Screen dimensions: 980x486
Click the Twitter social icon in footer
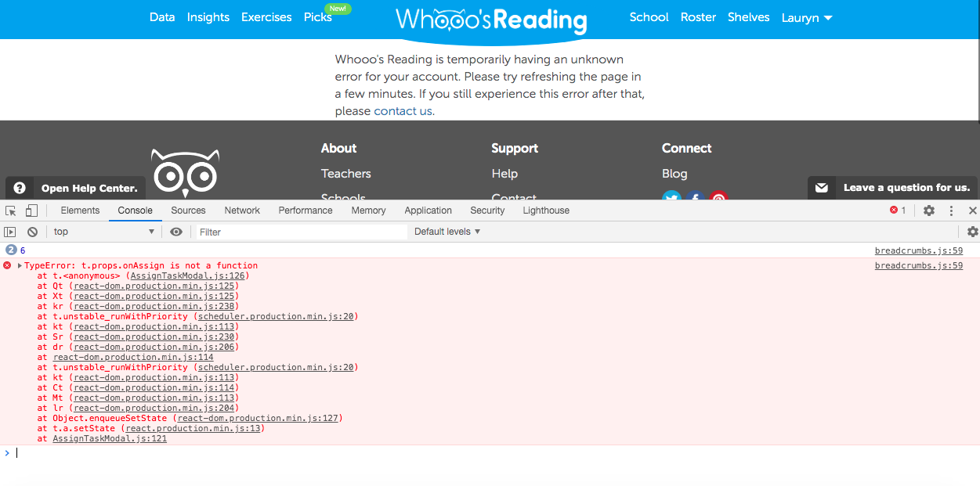tap(671, 196)
